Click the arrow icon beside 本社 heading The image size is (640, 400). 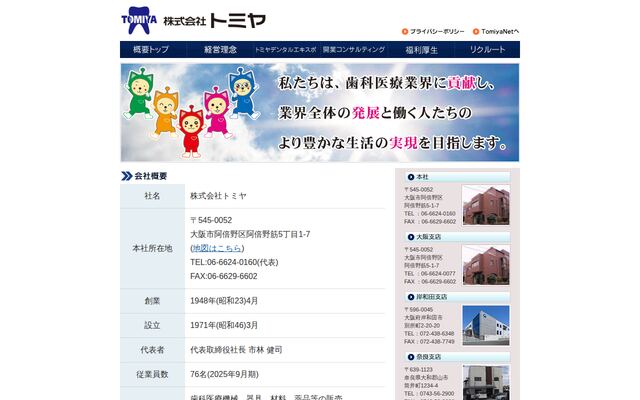pos(411,177)
